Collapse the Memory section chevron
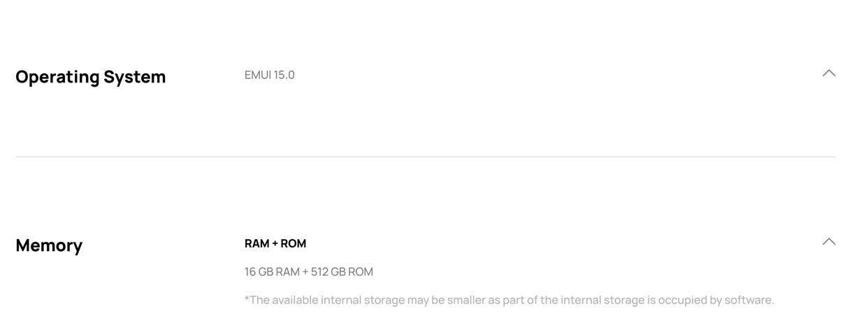 [x=829, y=242]
